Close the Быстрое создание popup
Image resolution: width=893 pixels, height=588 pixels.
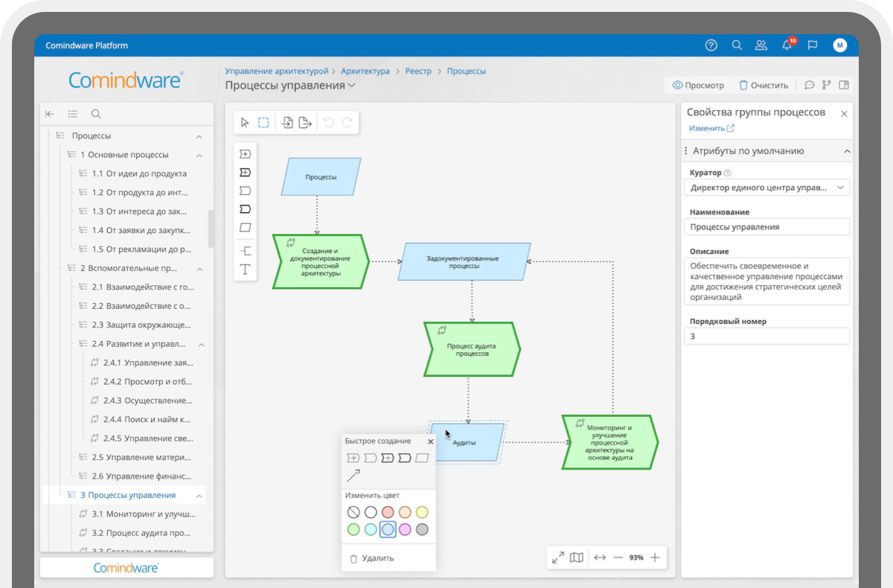[430, 441]
